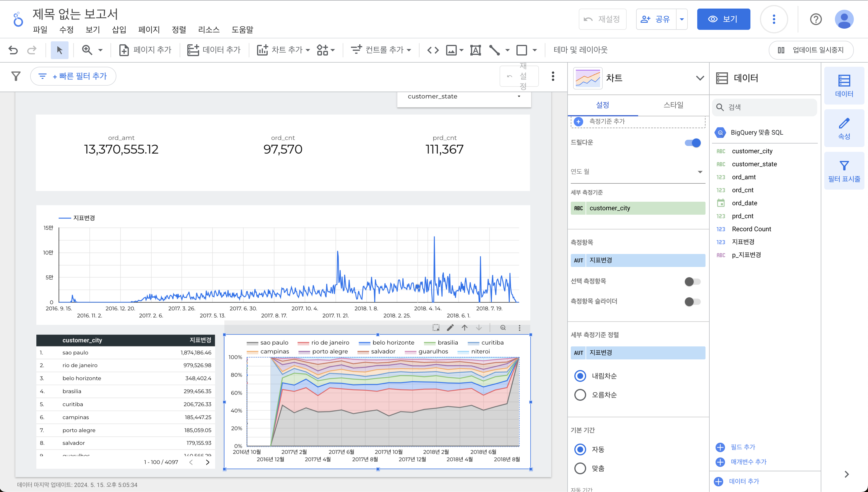Toggle the 드릴다운 switch off
This screenshot has height=492, width=868.
click(693, 143)
